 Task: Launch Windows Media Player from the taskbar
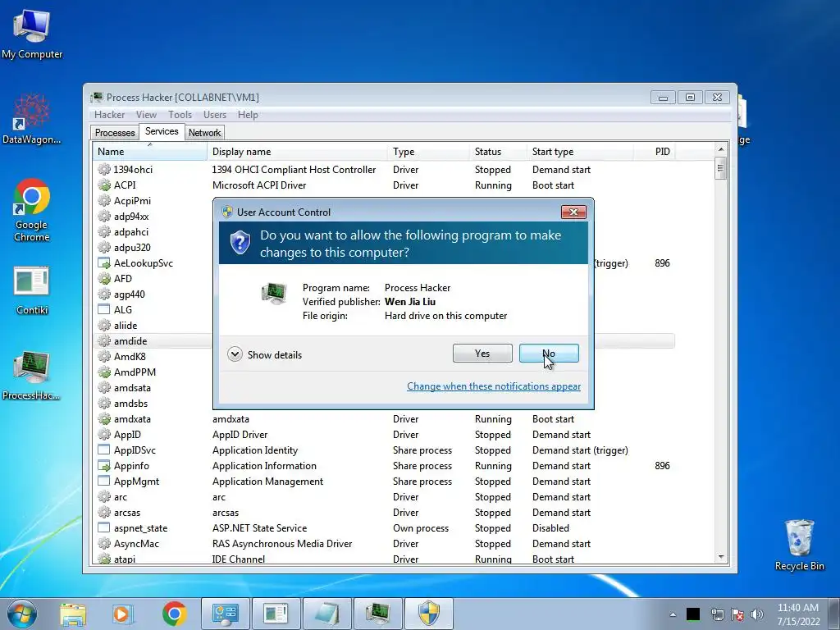point(123,614)
